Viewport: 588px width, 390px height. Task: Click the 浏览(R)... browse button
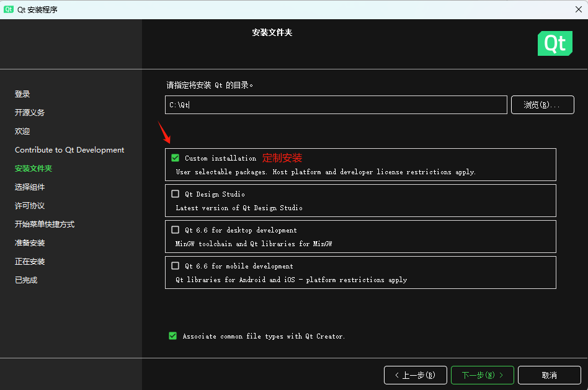click(x=542, y=105)
